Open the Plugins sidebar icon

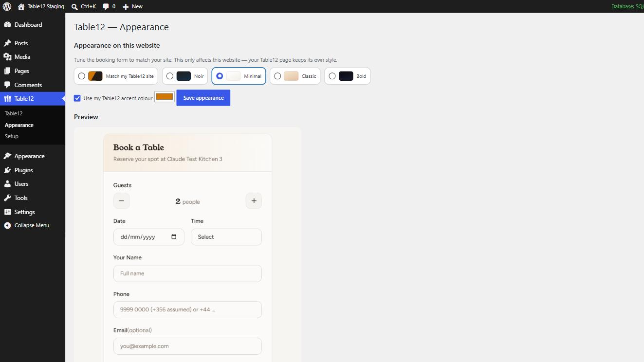click(x=7, y=170)
